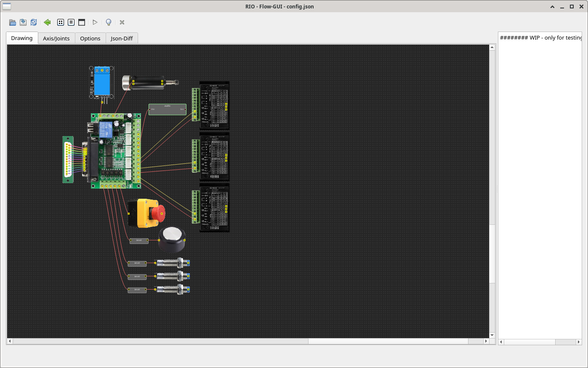Click the play triangle toolbar icon

click(x=95, y=22)
